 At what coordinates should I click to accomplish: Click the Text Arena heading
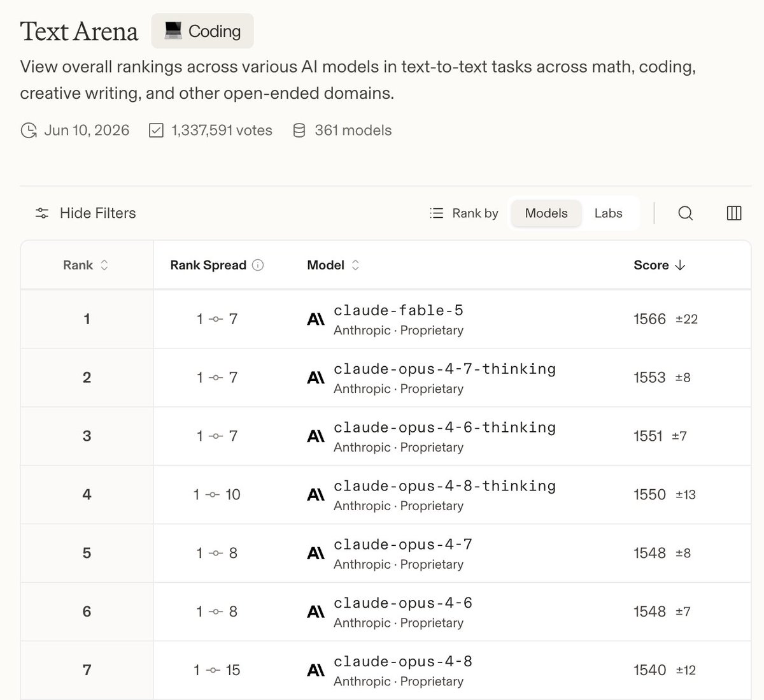[x=79, y=31]
